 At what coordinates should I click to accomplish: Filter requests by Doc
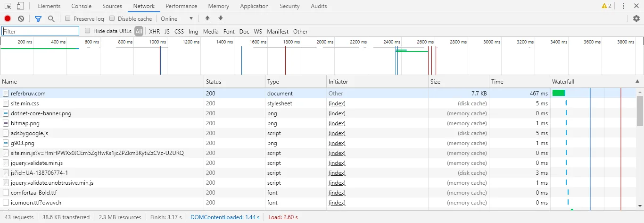click(244, 32)
